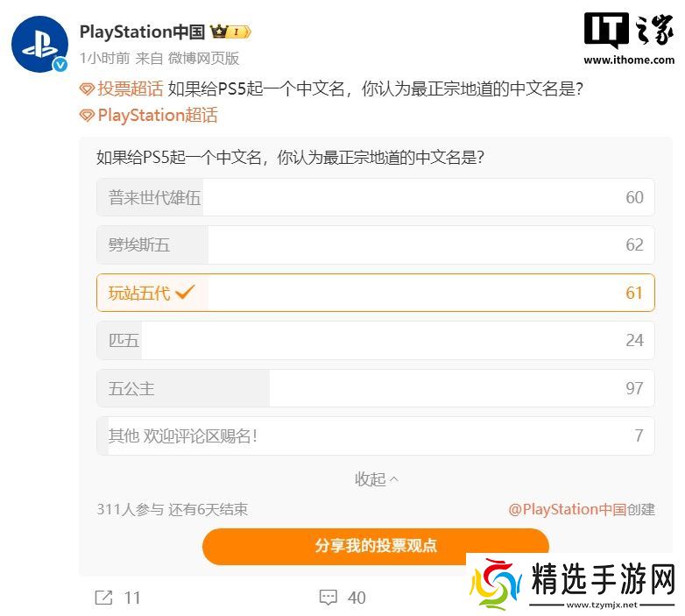
Task: Select poll option 劈埃斯五
Action: [x=375, y=244]
